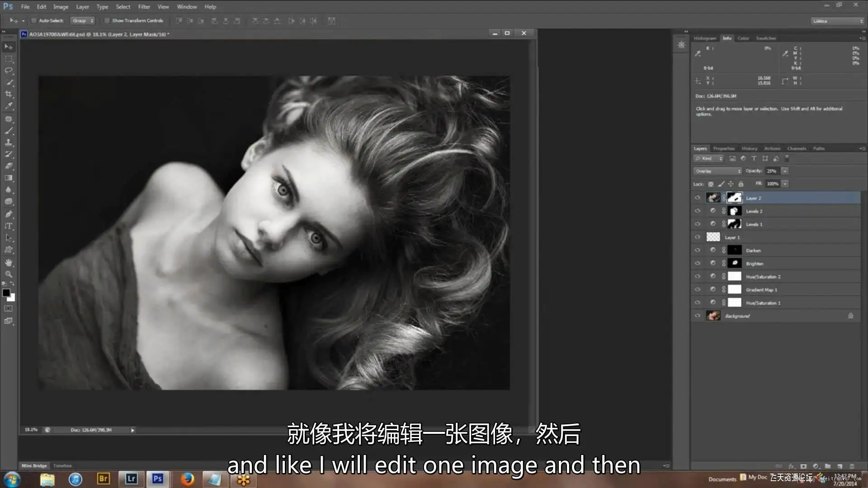The image size is (868, 488).
Task: Hide the Background layer
Action: (698, 316)
